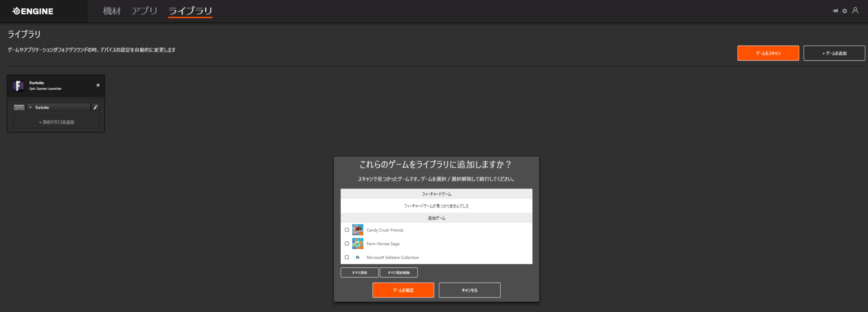Open the announcements megaphone icon
Viewport: 868px width, 312px height.
pyautogui.click(x=835, y=11)
